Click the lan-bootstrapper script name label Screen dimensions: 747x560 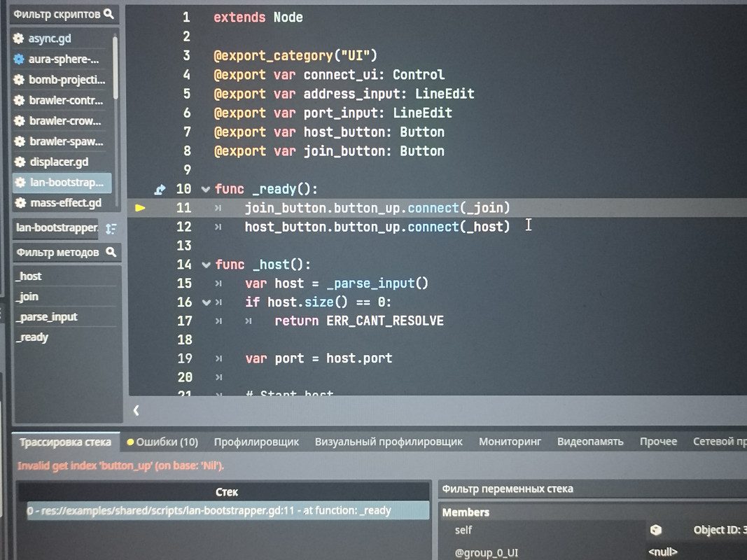(57, 227)
